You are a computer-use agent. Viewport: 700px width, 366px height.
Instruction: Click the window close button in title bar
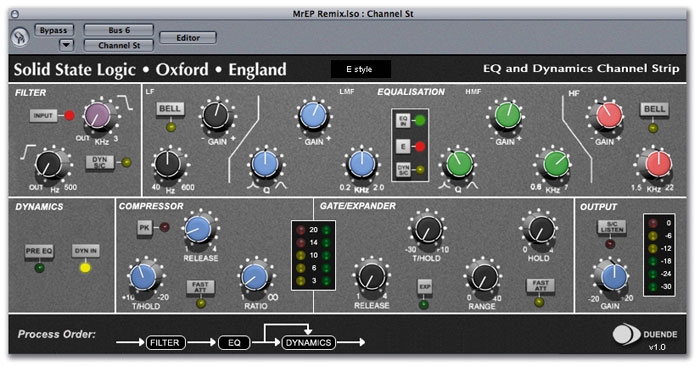tap(16, 14)
